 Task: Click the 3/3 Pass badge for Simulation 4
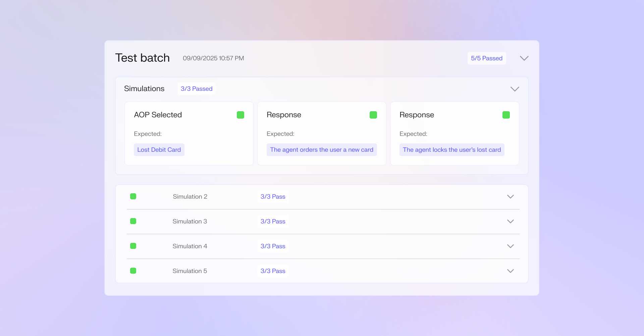(273, 246)
